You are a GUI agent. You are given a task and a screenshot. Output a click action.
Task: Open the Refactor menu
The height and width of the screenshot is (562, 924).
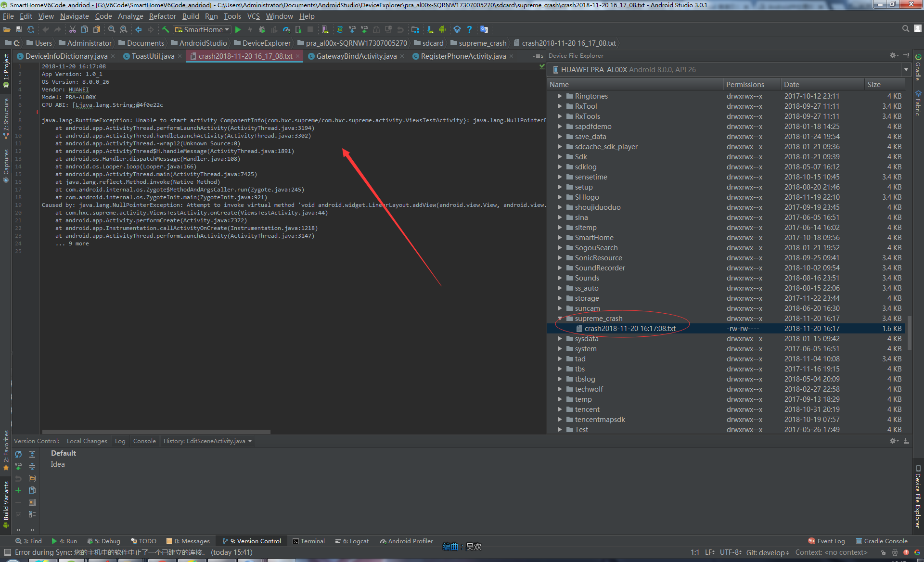(x=163, y=16)
